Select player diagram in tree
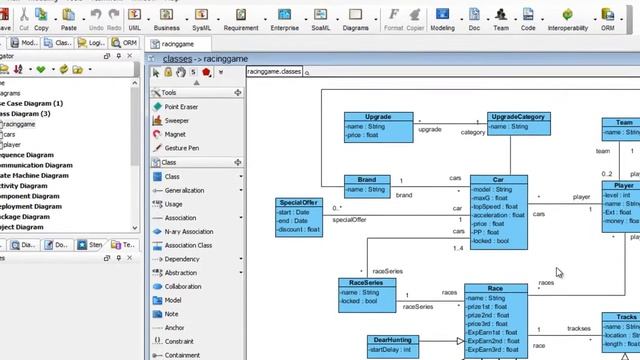Screen dimensions: 640x360 click(x=11, y=144)
